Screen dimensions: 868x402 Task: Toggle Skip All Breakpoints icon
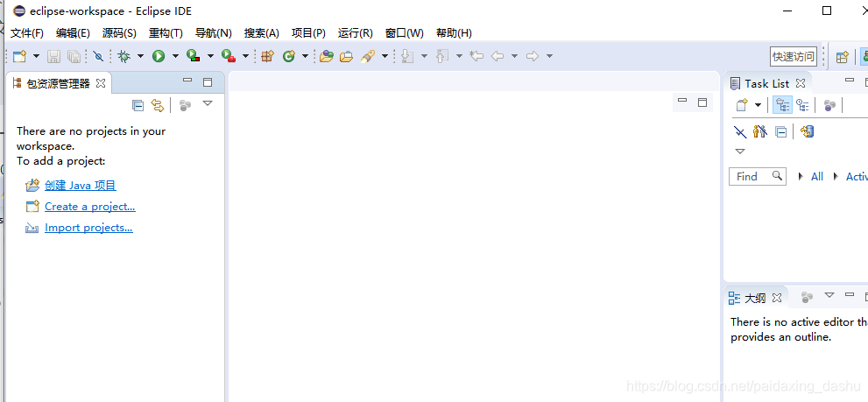pyautogui.click(x=98, y=56)
